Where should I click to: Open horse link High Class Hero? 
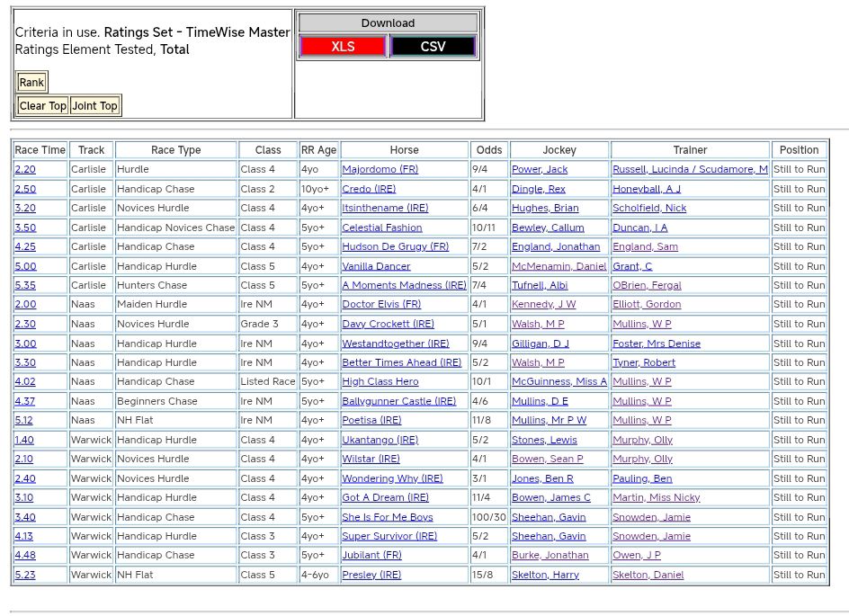380,382
